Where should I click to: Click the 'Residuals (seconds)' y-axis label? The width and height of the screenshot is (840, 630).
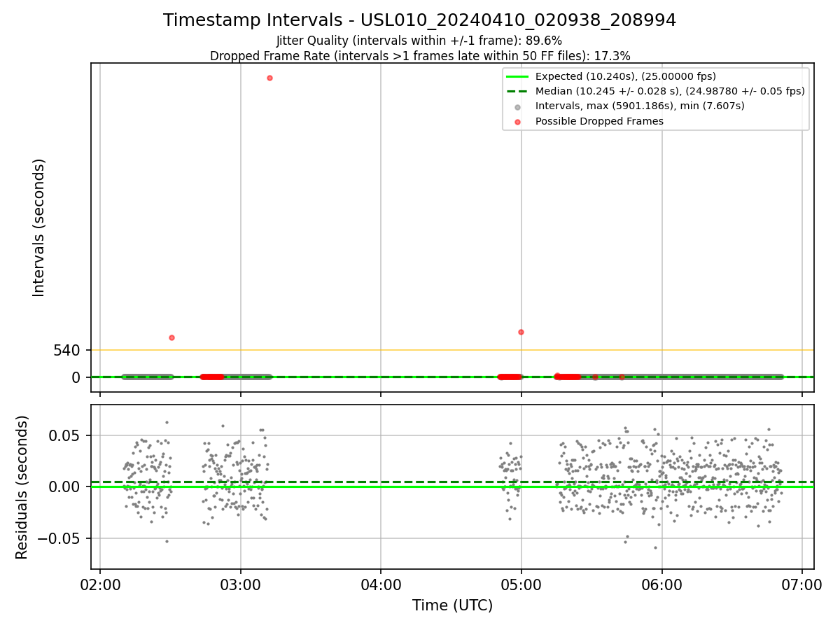point(22,487)
